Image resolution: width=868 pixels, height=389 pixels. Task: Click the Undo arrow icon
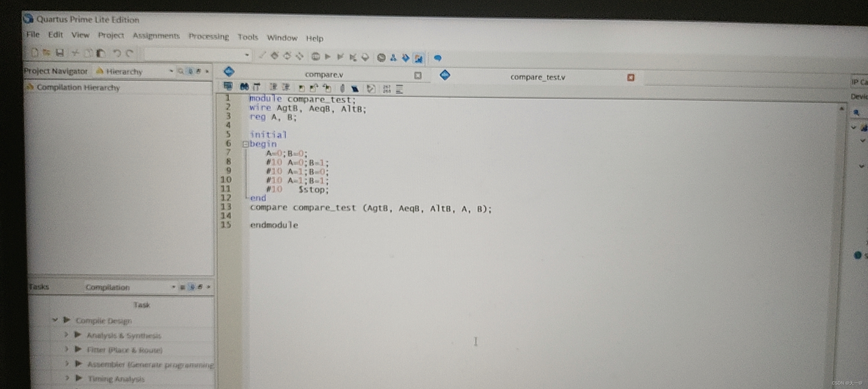[x=116, y=54]
